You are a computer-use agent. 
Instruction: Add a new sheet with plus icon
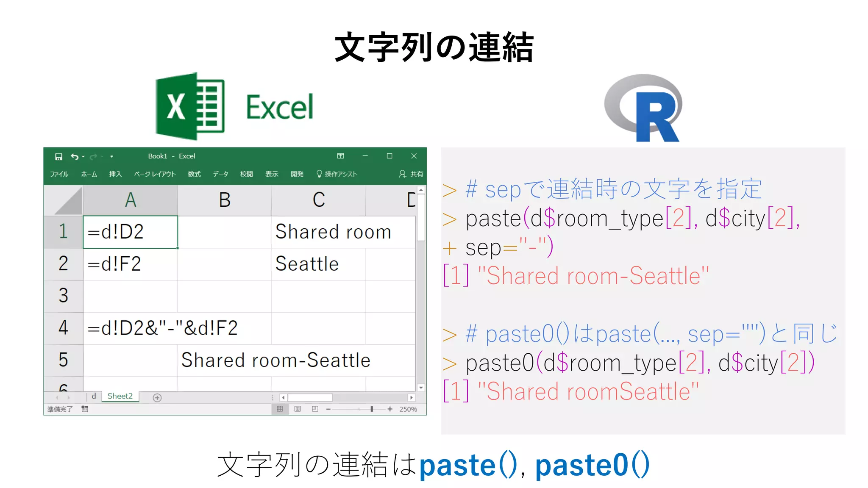(x=157, y=398)
